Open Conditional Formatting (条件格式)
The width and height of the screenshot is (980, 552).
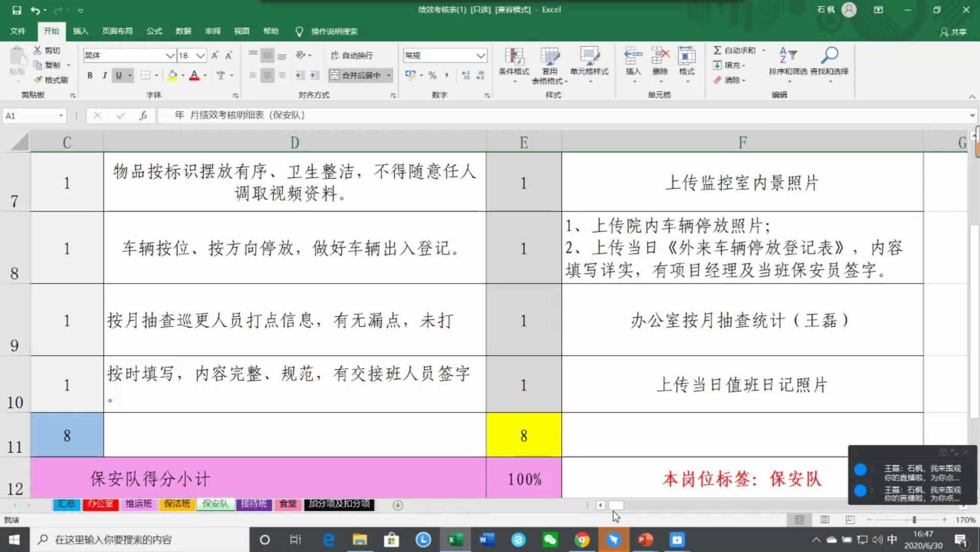pyautogui.click(x=514, y=61)
